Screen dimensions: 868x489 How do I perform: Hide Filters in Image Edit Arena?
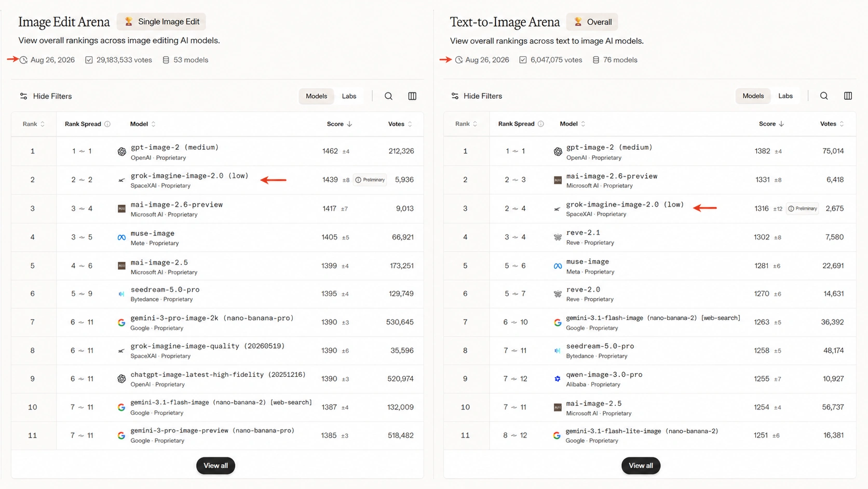click(46, 96)
